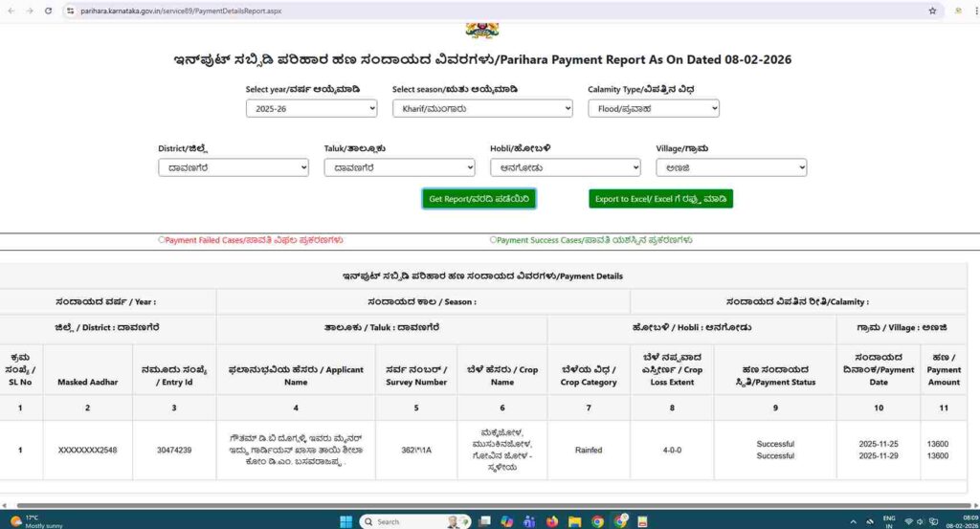Screen dimensions: 980x529
Task: Reload the page with the refresh icon
Action: click(x=48, y=11)
